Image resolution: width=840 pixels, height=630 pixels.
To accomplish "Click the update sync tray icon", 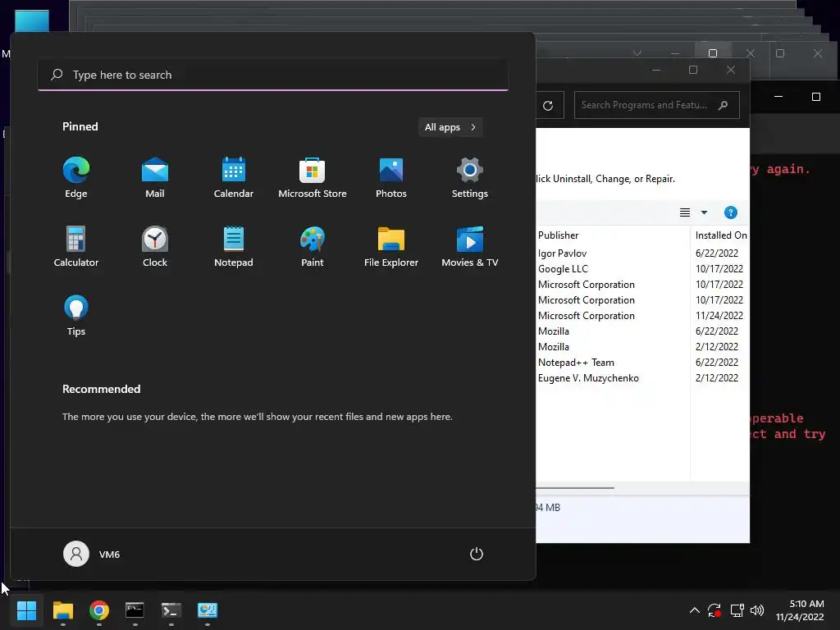I will 714,610.
